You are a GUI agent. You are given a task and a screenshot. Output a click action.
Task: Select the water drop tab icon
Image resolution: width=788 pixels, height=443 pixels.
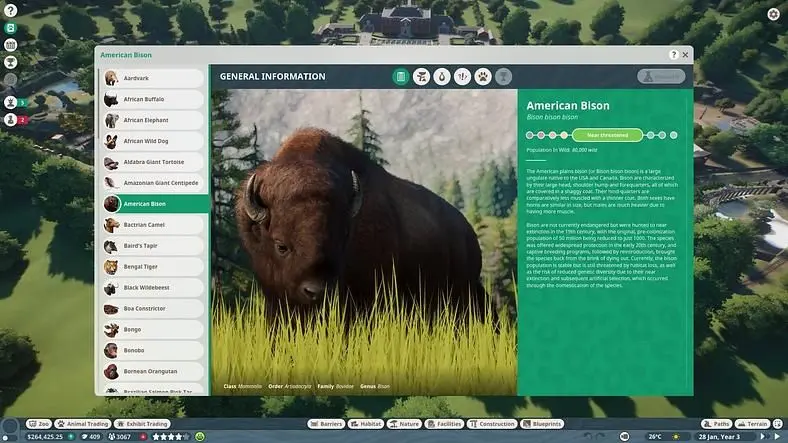[442, 76]
